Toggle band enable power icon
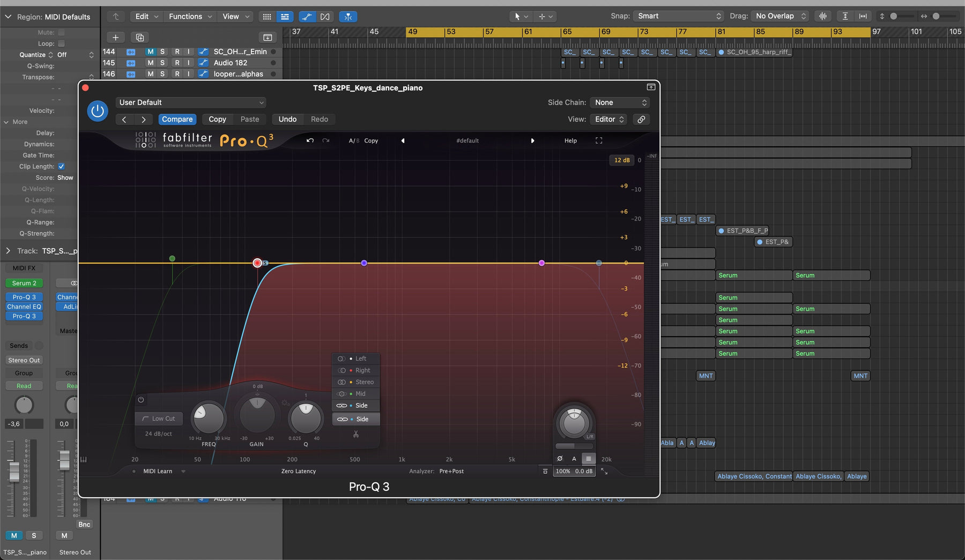Screen dimensions: 965x560 point(141,400)
